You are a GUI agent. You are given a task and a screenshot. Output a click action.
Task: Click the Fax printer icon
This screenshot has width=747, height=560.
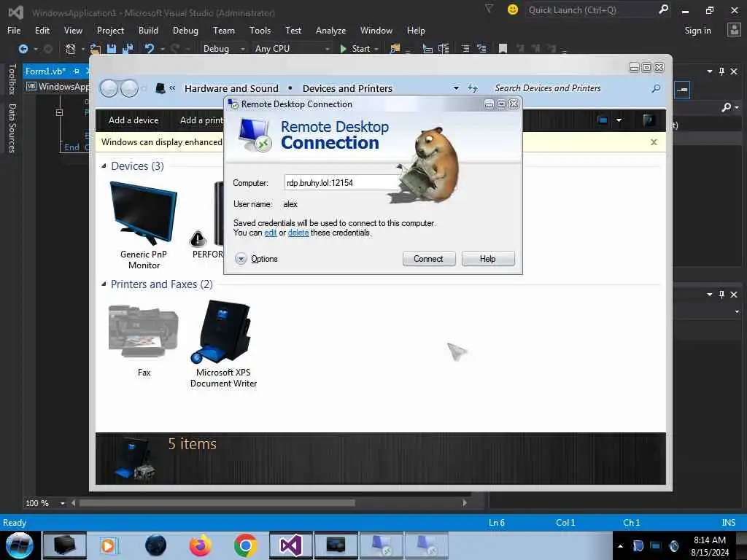[x=144, y=332]
